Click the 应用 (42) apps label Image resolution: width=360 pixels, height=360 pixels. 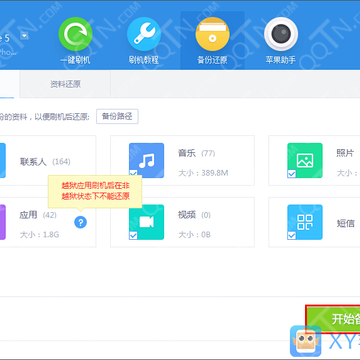point(38,215)
